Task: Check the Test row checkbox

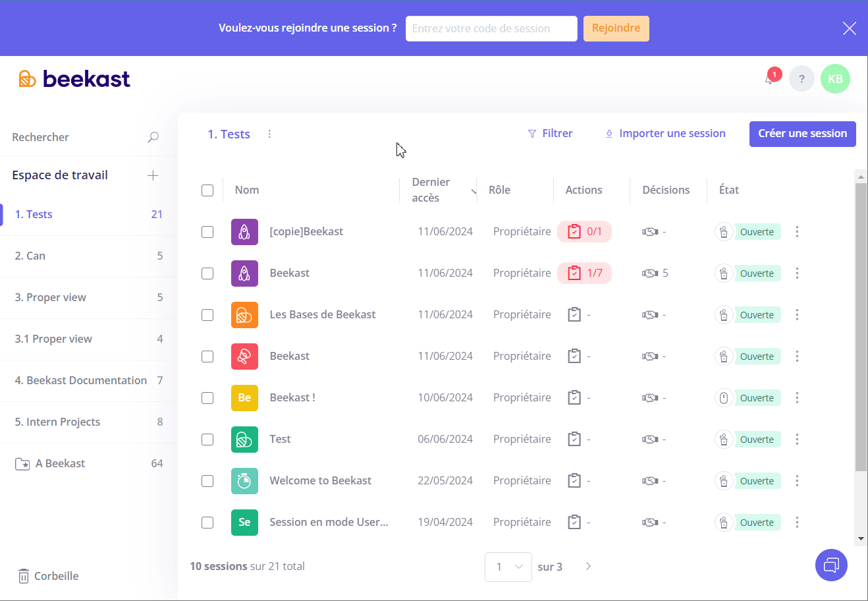Action: click(207, 440)
